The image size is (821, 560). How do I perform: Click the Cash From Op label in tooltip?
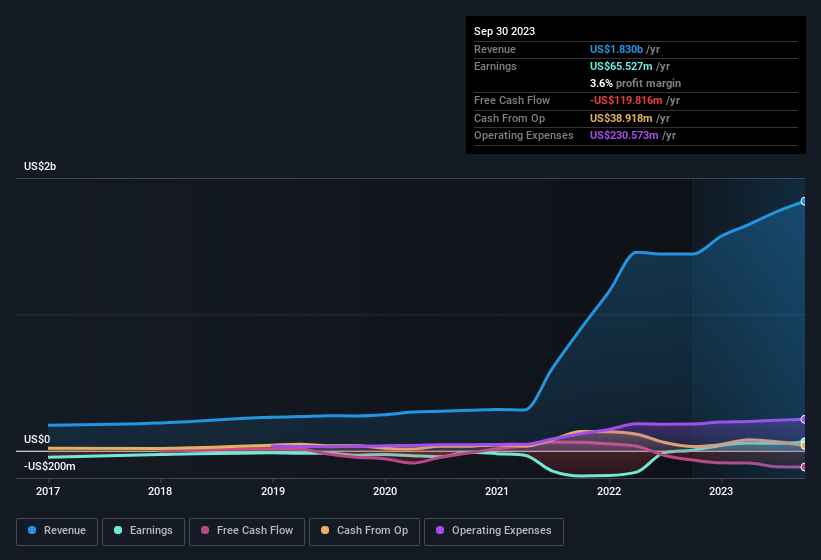[509, 118]
